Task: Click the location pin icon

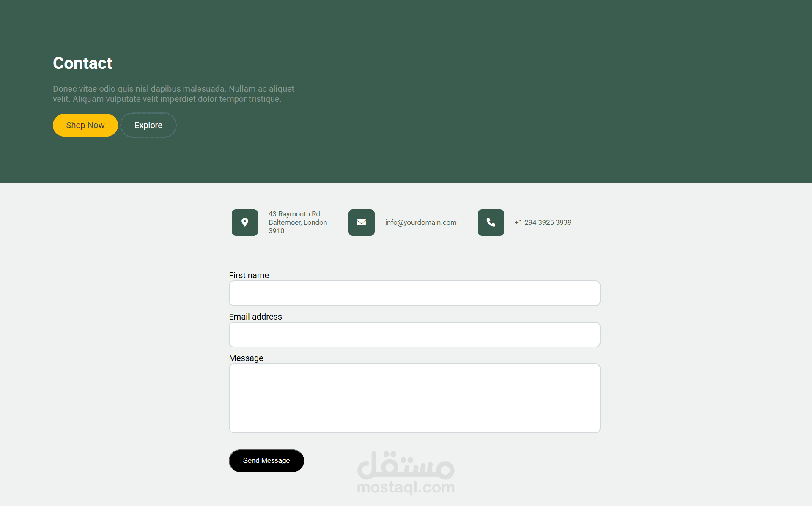Action: point(244,222)
